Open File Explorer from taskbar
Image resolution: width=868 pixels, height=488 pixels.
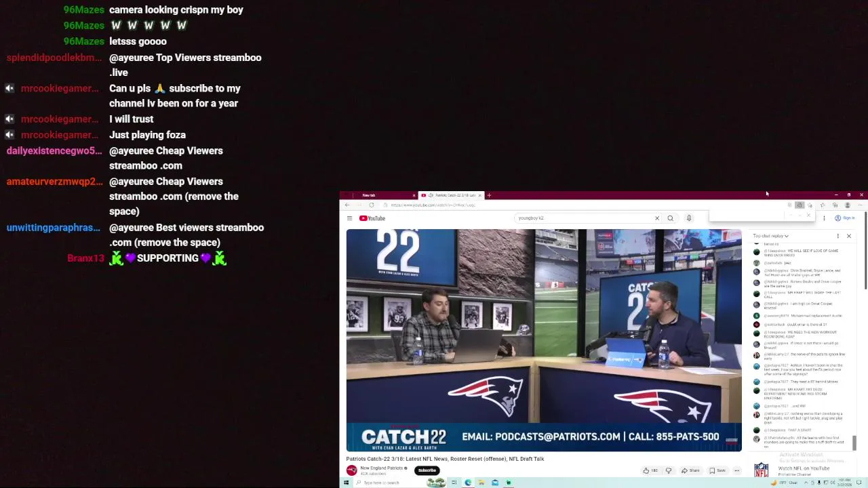[x=481, y=483]
